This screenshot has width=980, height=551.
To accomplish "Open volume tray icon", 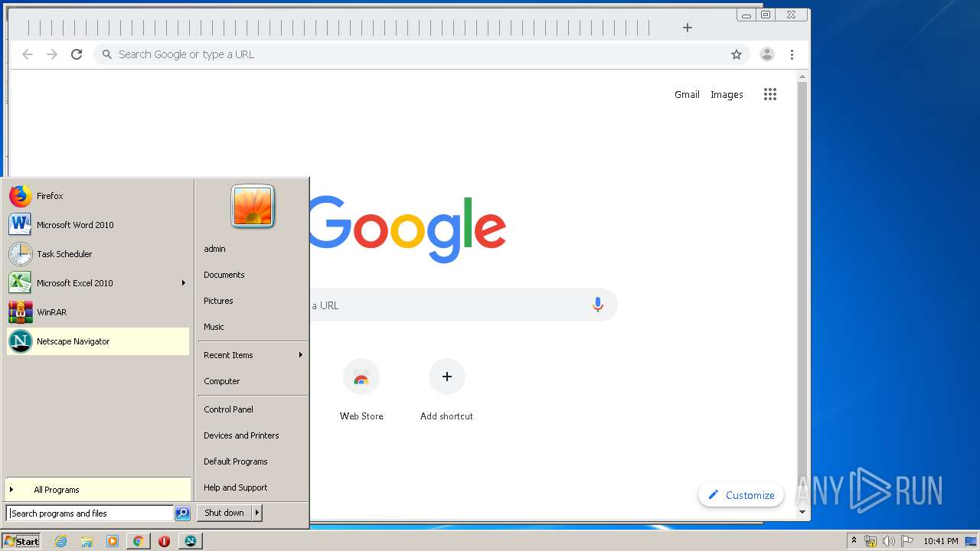I will click(889, 541).
